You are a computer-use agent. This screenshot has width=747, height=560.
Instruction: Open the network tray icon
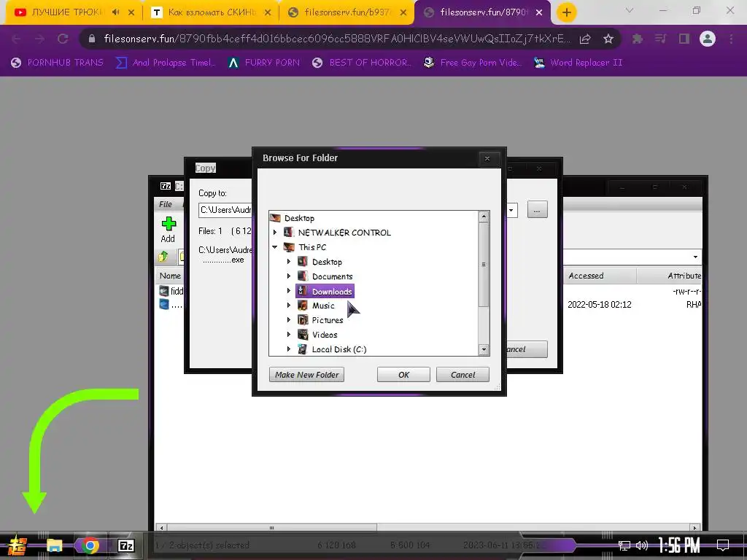point(624,545)
